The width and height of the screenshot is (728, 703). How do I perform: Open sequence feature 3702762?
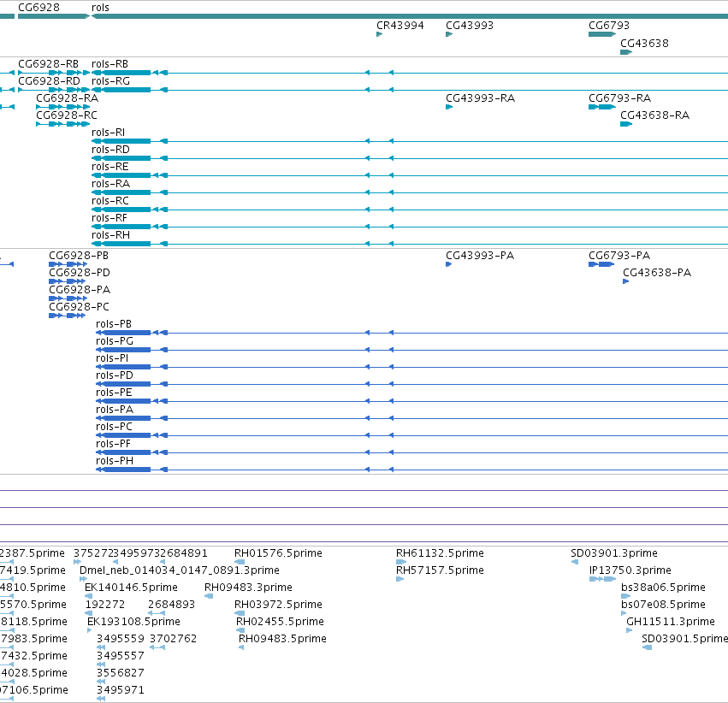[x=173, y=640]
